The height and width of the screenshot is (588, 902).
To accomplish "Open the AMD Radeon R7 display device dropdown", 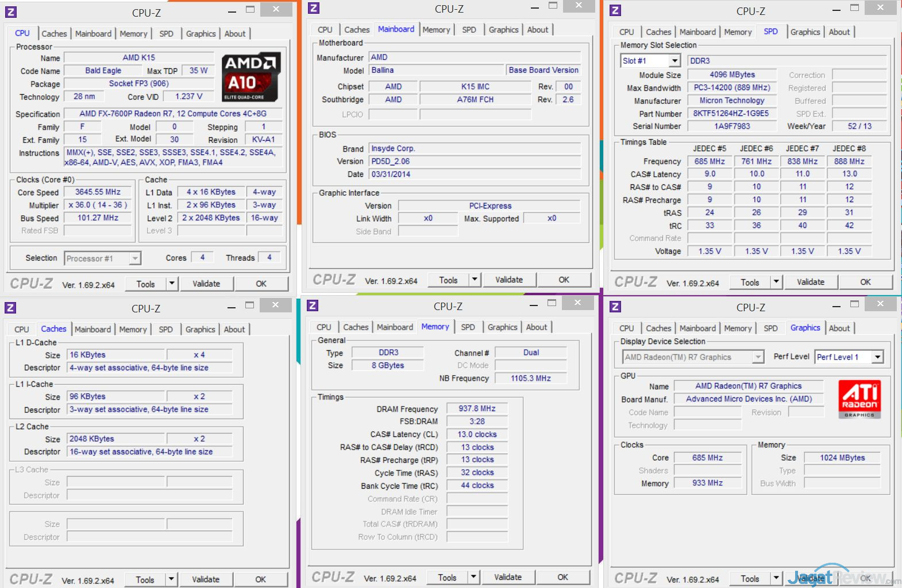I will [x=758, y=357].
